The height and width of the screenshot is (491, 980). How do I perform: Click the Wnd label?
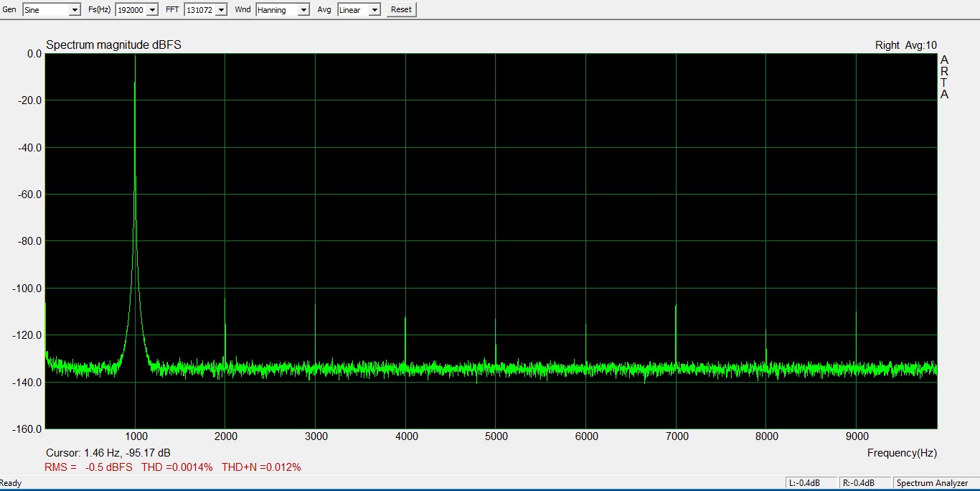242,9
